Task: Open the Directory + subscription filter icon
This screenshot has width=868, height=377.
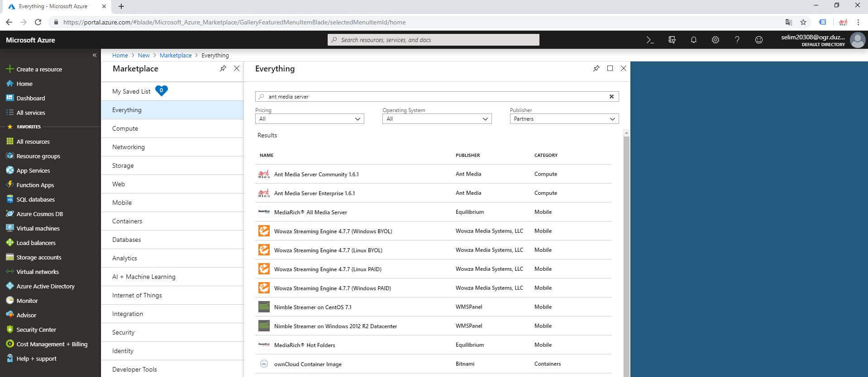Action: point(672,40)
